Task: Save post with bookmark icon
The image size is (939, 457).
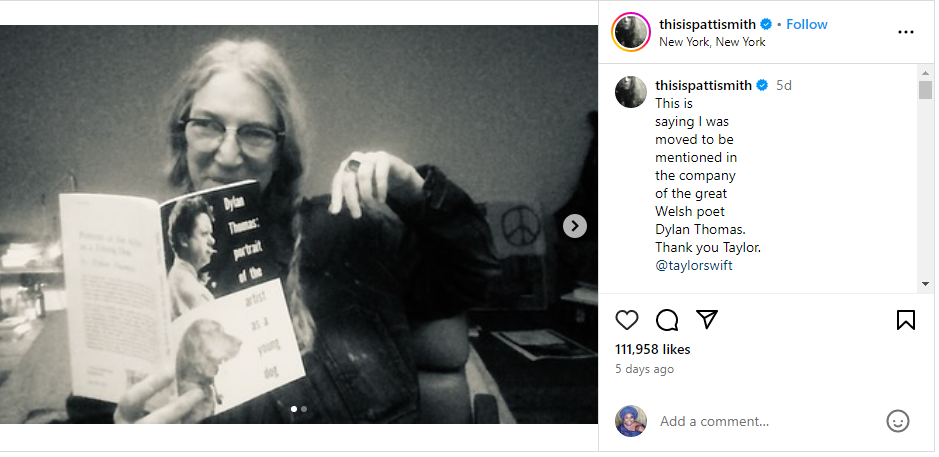Action: coord(905,320)
